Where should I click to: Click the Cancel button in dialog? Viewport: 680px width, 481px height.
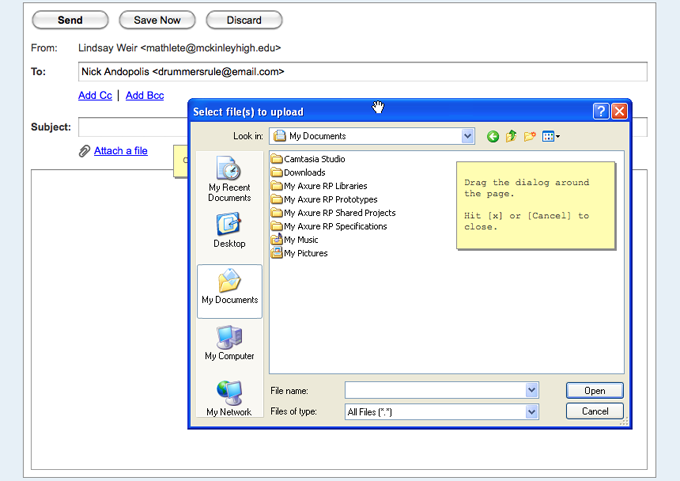595,411
